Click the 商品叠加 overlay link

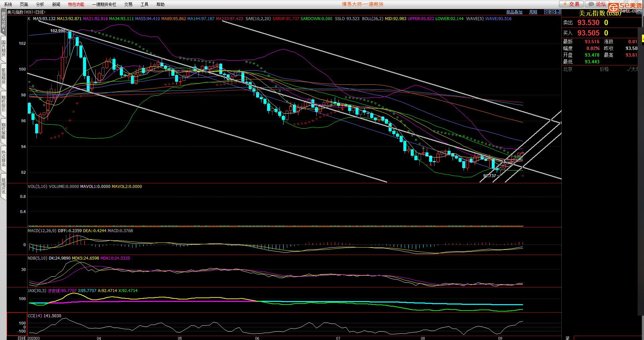pyautogui.click(x=514, y=12)
